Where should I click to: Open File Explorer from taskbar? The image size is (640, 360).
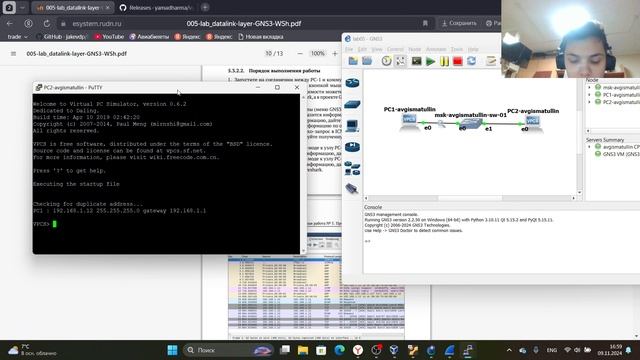click(303, 350)
